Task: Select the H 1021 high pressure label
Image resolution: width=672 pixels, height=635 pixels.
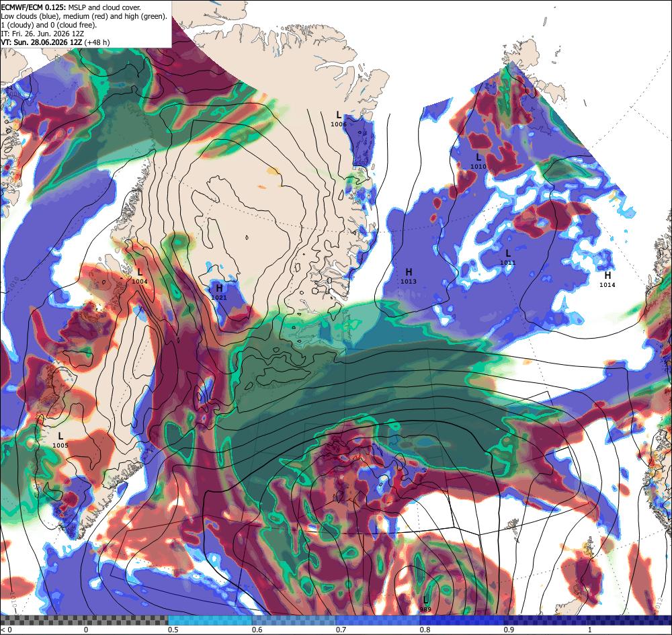Action: (x=219, y=292)
